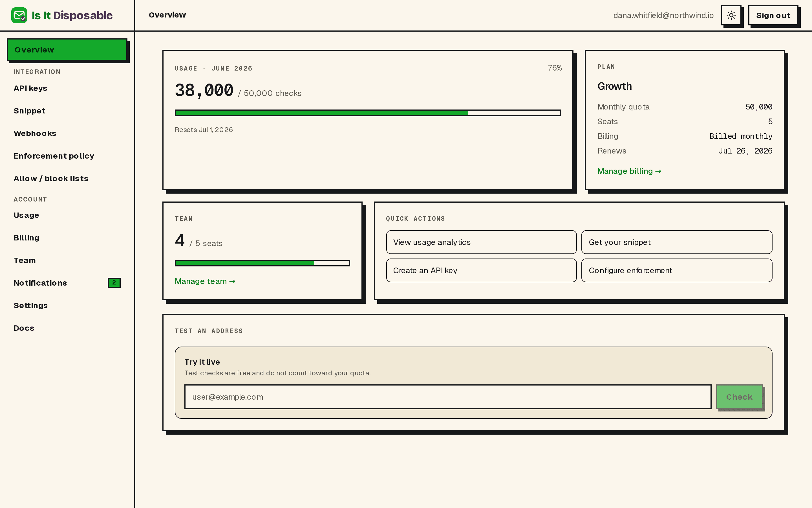
Task: Open Enforcement policy in the sidebar
Action: pos(67,156)
